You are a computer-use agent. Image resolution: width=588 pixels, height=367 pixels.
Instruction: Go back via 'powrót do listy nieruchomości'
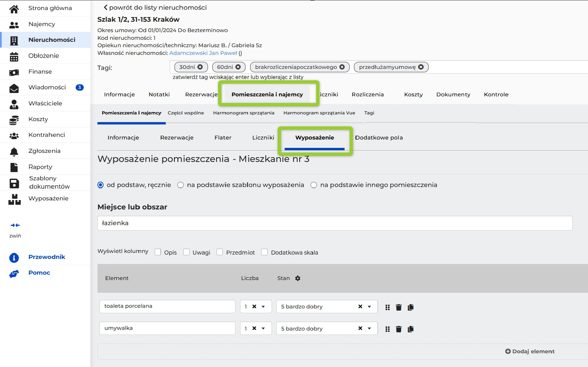tap(155, 8)
